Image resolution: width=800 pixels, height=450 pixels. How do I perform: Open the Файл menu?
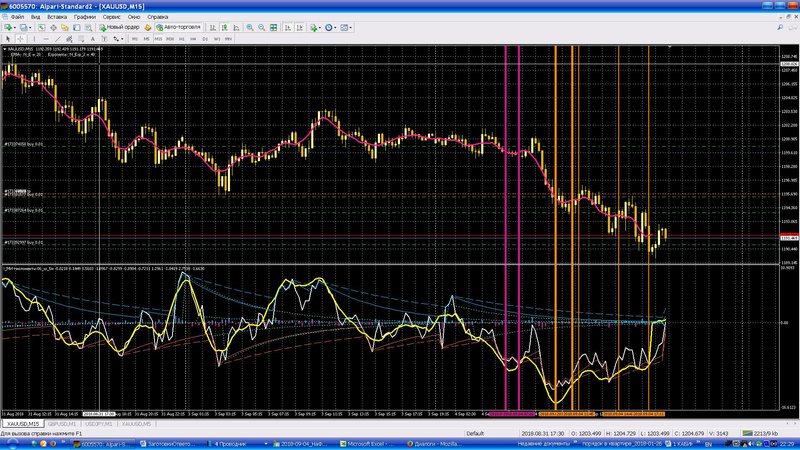(18, 17)
